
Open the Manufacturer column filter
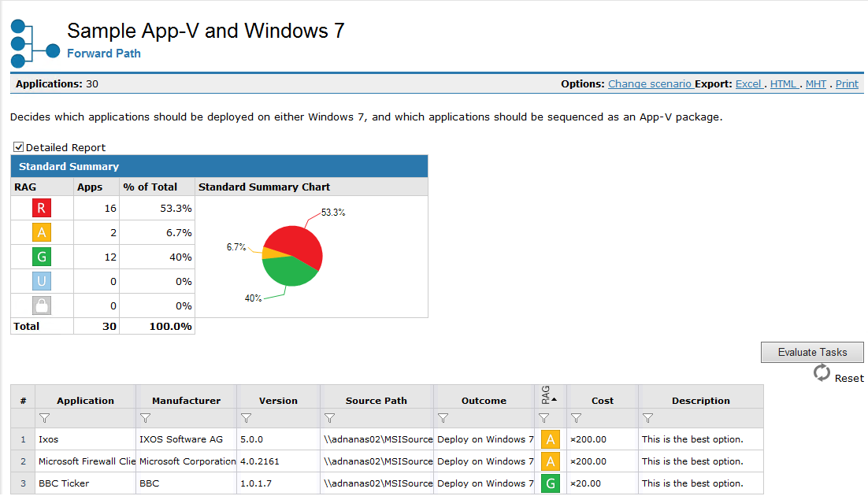145,418
